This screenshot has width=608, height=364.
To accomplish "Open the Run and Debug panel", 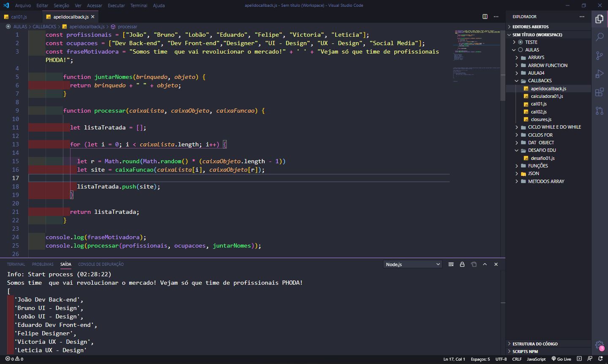I will 600,73.
